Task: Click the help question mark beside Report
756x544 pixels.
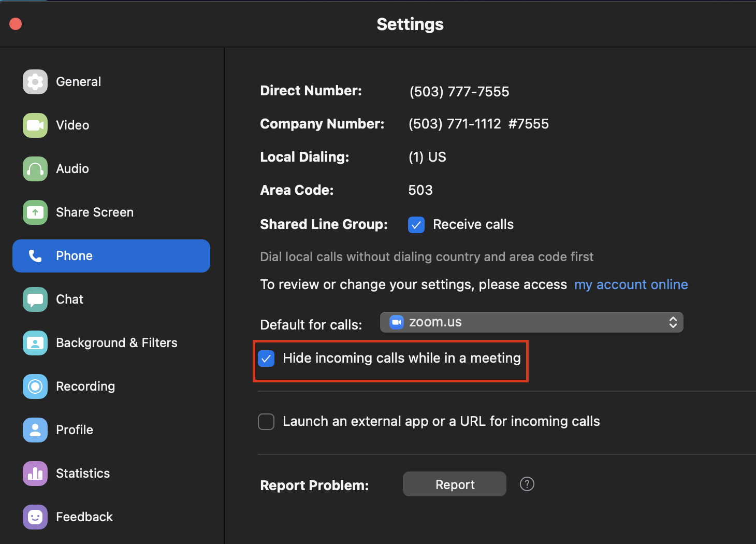Action: [x=527, y=484]
